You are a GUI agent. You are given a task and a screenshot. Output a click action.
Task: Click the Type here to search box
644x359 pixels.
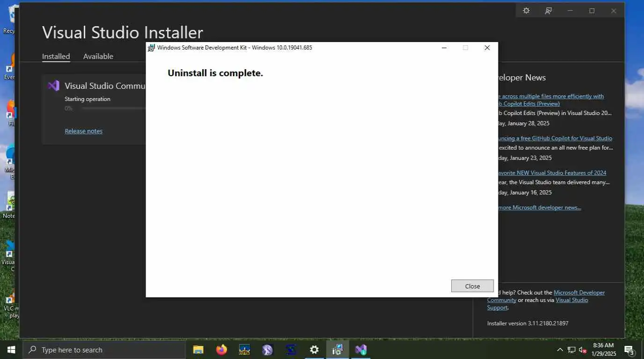click(104, 350)
